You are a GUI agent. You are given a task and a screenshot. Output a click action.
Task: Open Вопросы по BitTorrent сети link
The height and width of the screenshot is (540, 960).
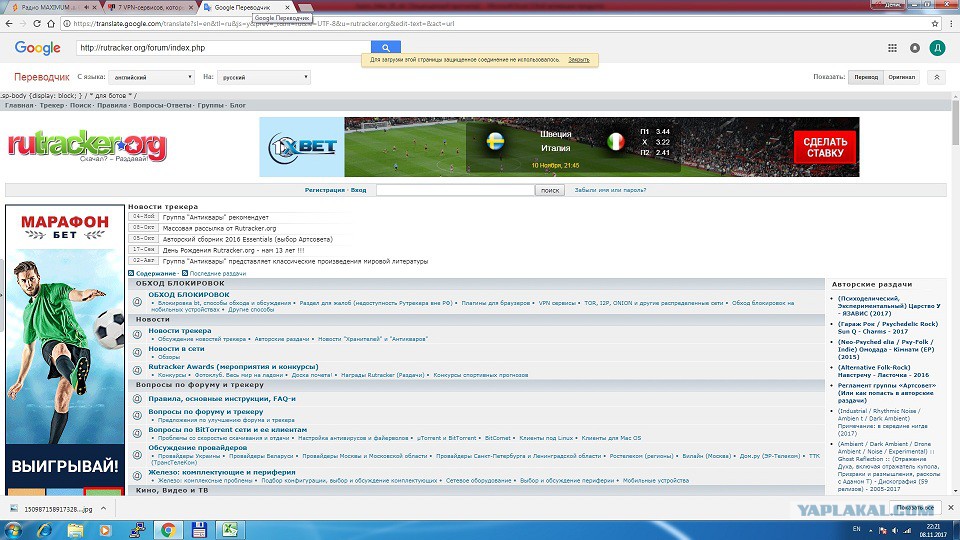(x=227, y=430)
